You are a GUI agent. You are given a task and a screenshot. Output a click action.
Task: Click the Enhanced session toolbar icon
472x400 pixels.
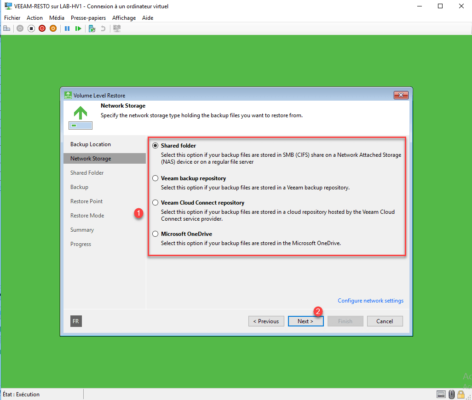click(117, 29)
